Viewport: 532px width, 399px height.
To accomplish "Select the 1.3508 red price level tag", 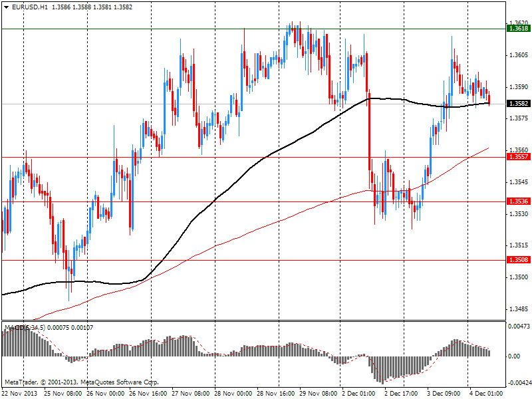I will (x=518, y=260).
